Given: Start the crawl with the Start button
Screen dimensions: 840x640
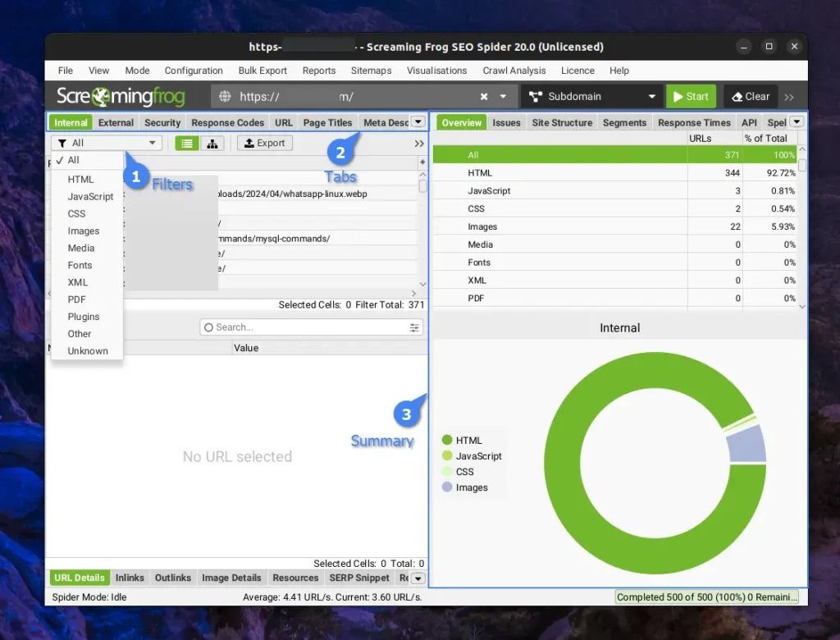Looking at the screenshot, I should tap(691, 97).
